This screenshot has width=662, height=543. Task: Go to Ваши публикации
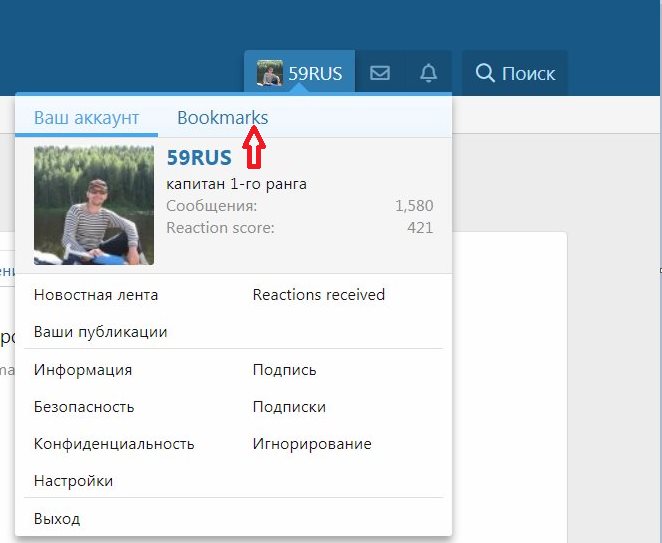(x=100, y=332)
